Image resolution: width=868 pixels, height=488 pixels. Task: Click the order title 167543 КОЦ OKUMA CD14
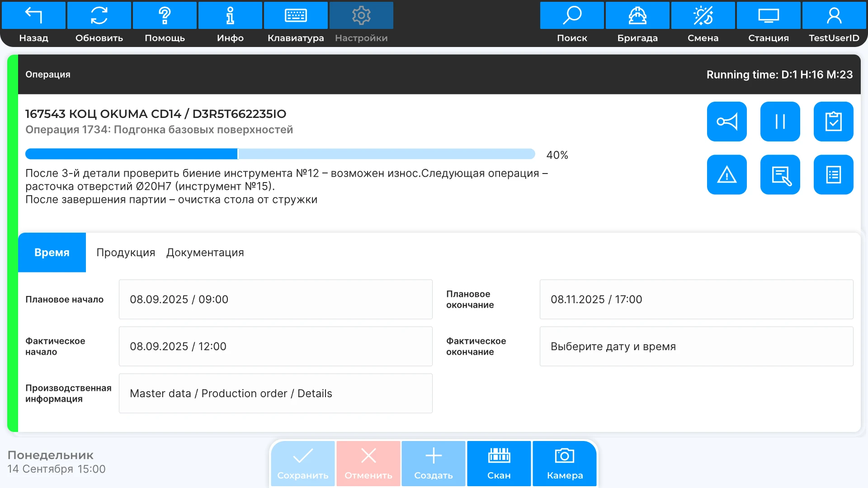pyautogui.click(x=156, y=114)
